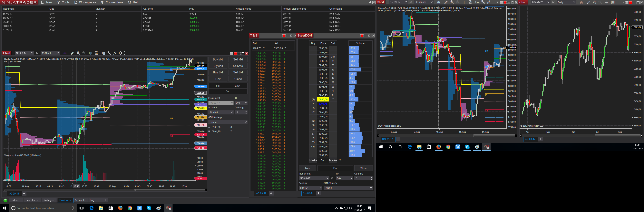Click the Rev button in SuperDOM
Screen dimensions: 644x212
[x=308, y=168]
